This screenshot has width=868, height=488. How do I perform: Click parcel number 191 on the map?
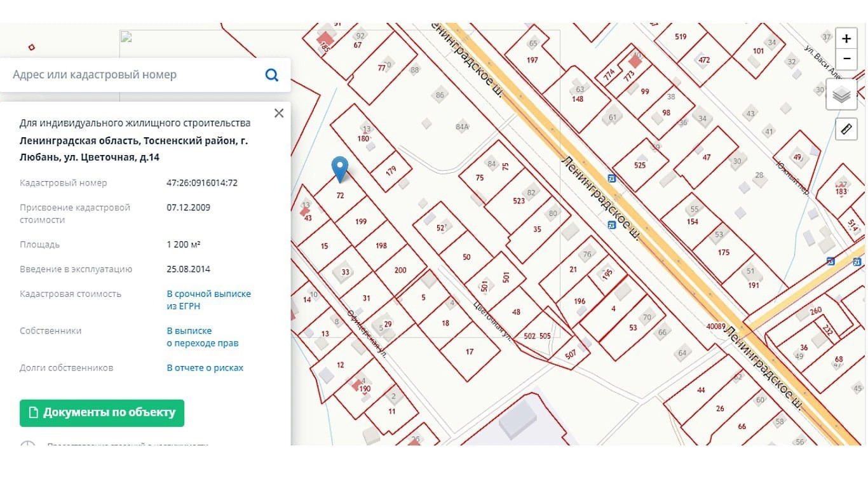754,285
